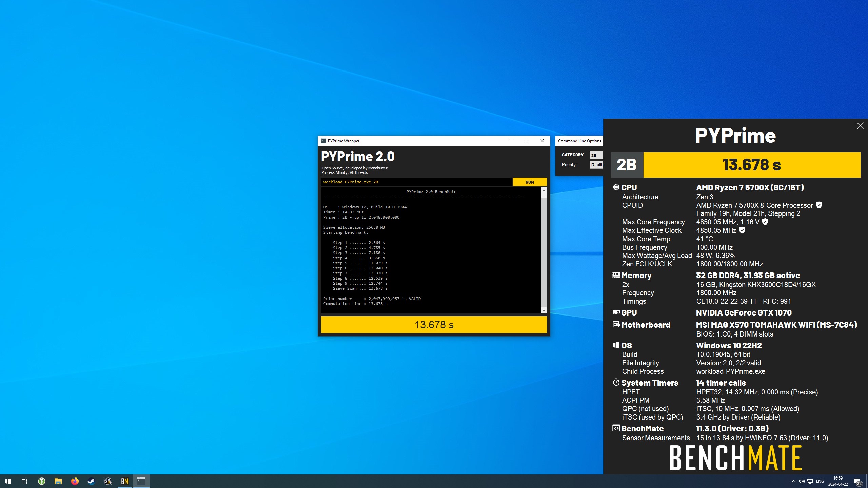
Task: Open Task View from the taskbar
Action: tap(24, 481)
